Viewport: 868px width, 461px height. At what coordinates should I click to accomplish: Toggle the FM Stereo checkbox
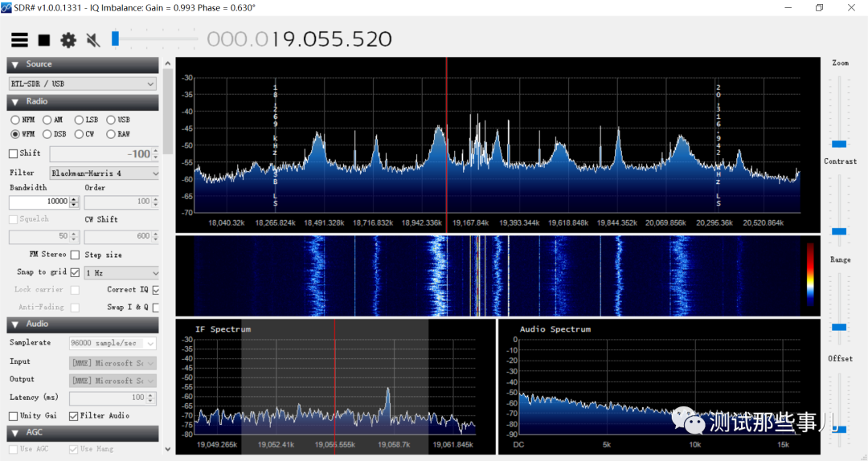[x=75, y=255]
